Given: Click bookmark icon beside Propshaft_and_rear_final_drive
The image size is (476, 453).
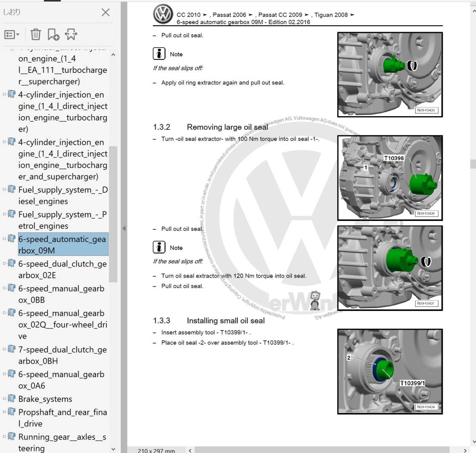Looking at the screenshot, I should click(12, 412).
